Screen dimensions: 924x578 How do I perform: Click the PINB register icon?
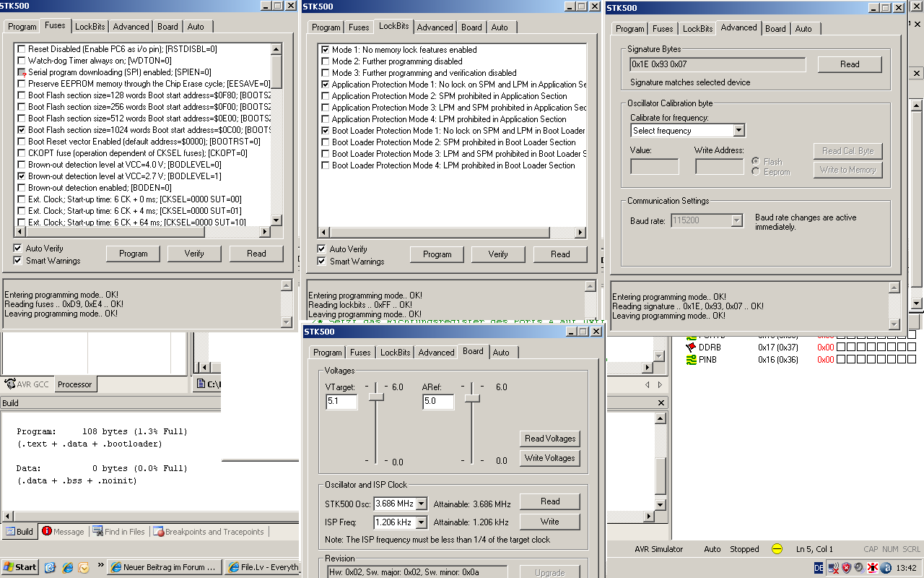pyautogui.click(x=692, y=359)
